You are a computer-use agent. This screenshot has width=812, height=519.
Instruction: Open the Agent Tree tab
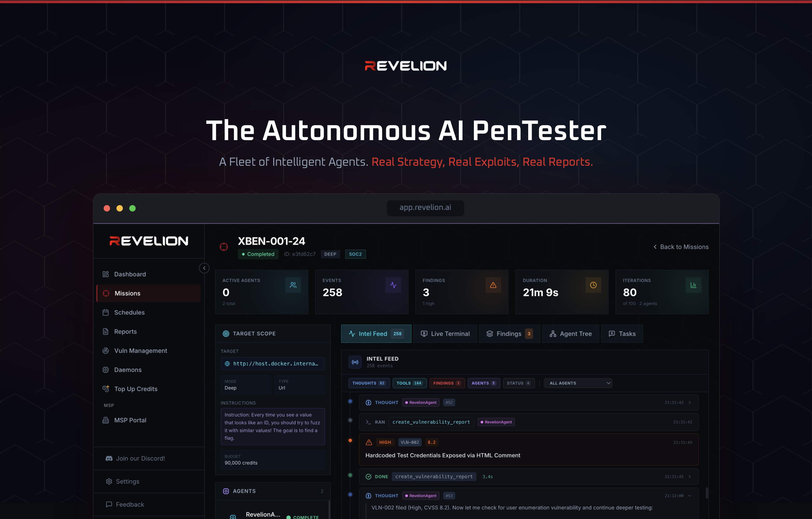(570, 333)
